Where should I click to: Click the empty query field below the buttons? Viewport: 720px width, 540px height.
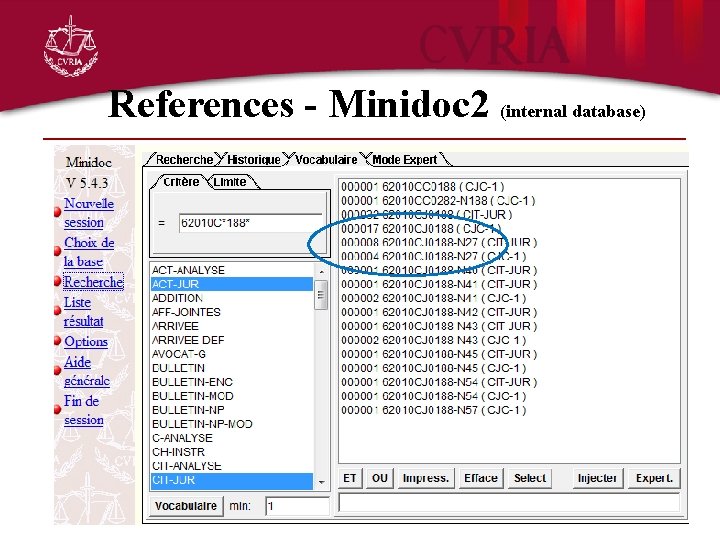coord(509,502)
